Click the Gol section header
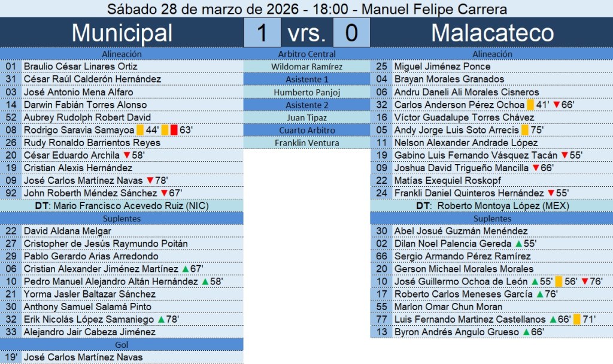This screenshot has width=613, height=364. (x=122, y=345)
